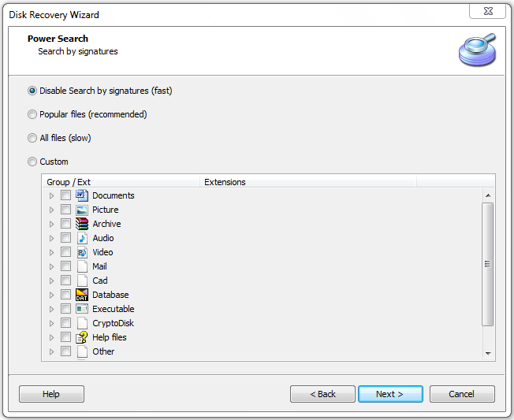Image resolution: width=514 pixels, height=420 pixels.
Task: Click the Group / Ext column header
Action: [x=120, y=182]
